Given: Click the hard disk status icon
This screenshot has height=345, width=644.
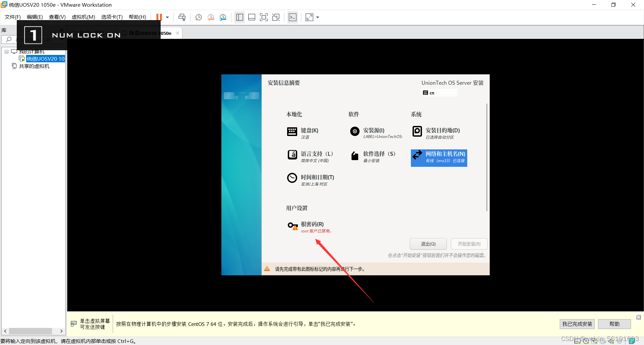Looking at the screenshot, I should click(x=577, y=341).
